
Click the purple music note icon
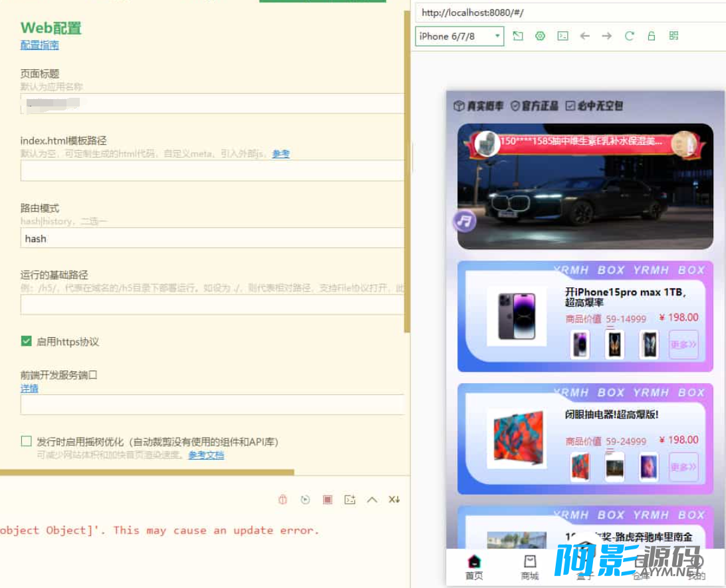point(465,221)
